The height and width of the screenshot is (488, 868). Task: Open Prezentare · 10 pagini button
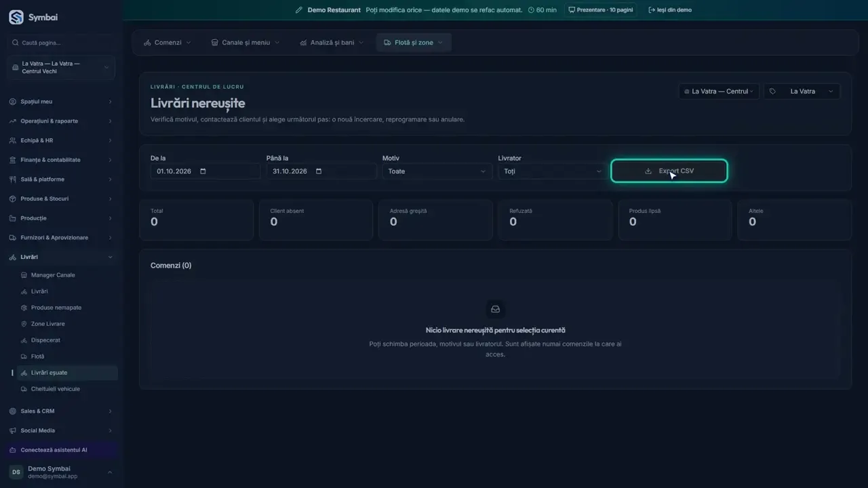[x=600, y=10]
